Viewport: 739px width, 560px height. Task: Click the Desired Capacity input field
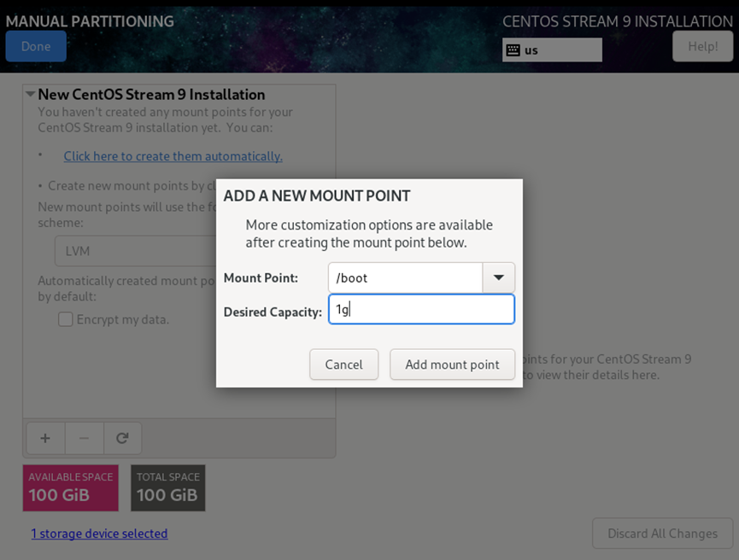pos(421,309)
